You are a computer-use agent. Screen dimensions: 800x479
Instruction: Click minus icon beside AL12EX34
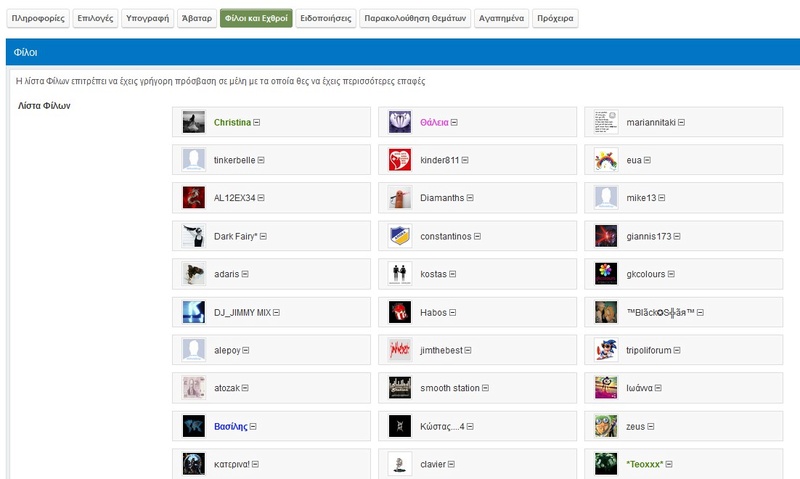click(x=261, y=198)
